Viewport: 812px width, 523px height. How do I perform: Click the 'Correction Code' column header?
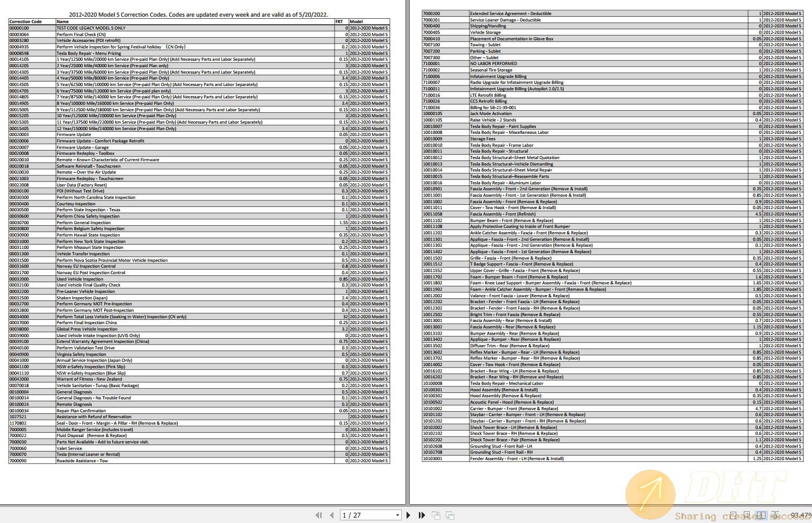click(25, 22)
